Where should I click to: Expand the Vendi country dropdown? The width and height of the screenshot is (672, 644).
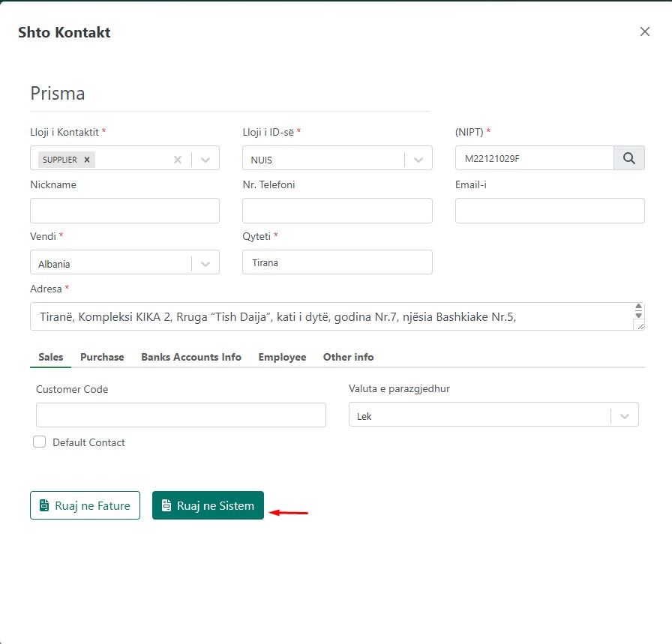pos(205,264)
